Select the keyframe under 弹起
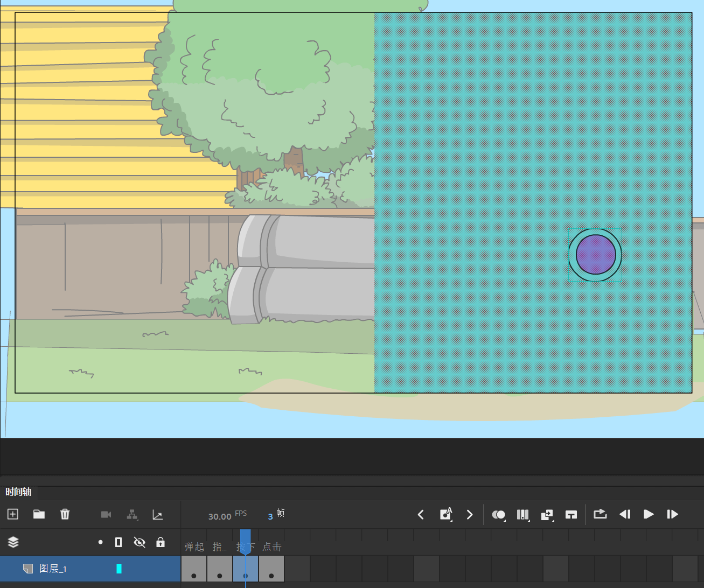Image resolution: width=704 pixels, height=588 pixels. (194, 569)
